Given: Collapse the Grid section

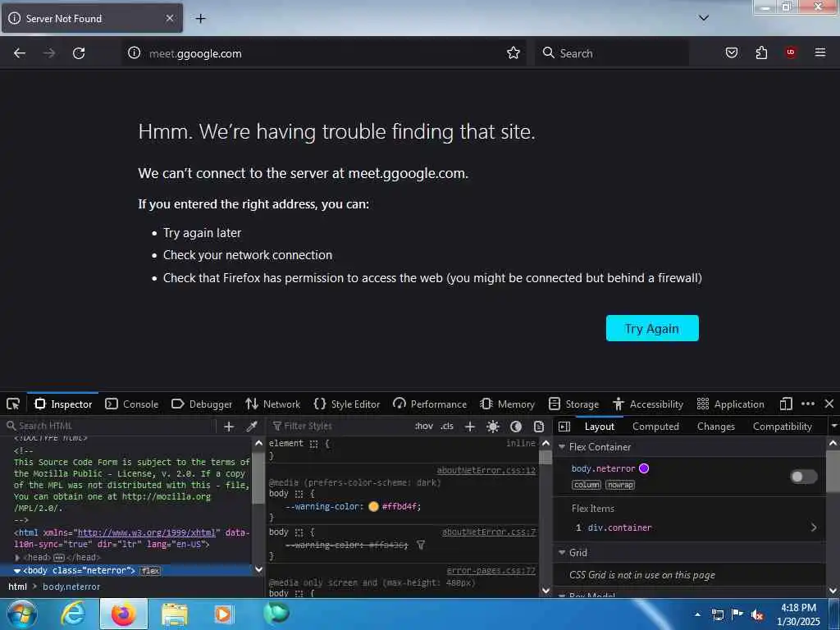Looking at the screenshot, I should [562, 552].
